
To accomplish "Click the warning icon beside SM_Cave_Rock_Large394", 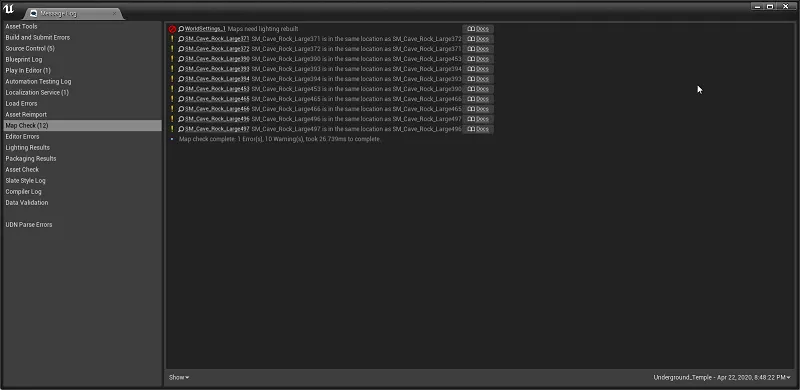I will click(172, 79).
